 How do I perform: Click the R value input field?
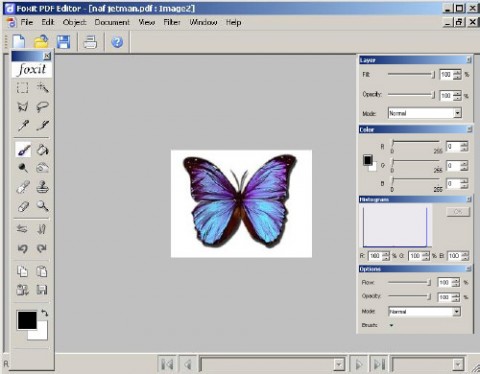coord(453,147)
